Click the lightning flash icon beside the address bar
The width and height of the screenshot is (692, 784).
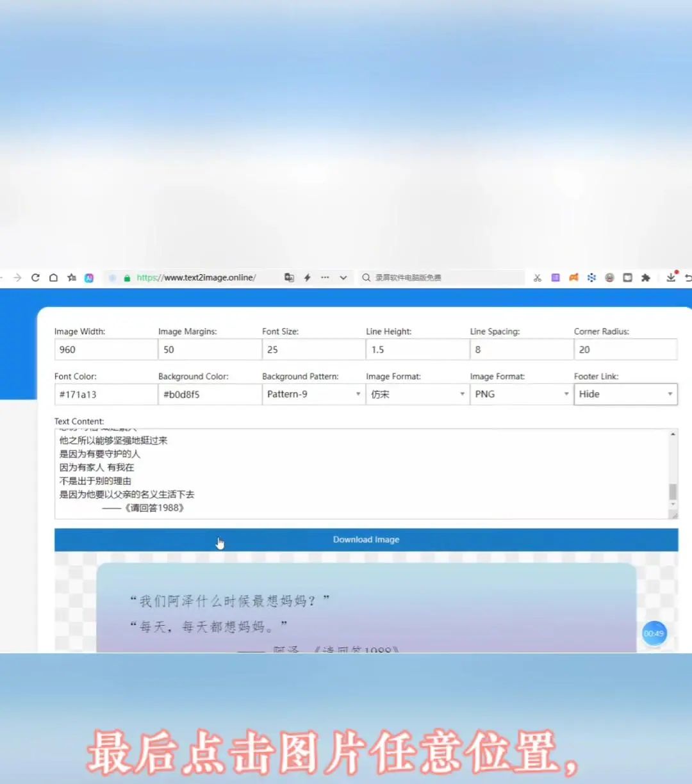(307, 277)
